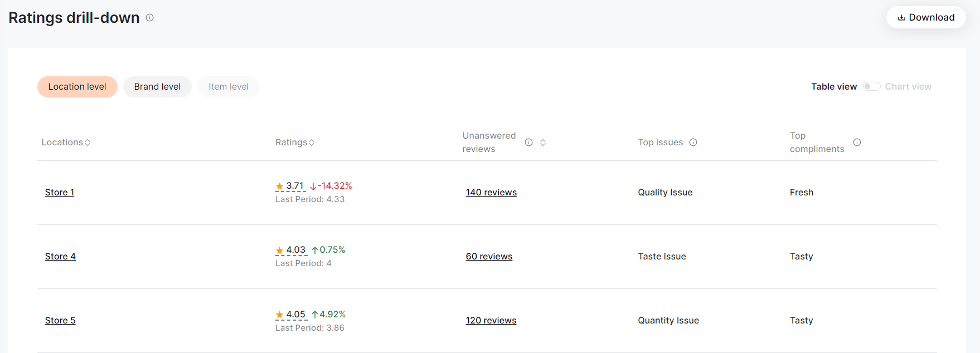Download the ratings report

[926, 18]
